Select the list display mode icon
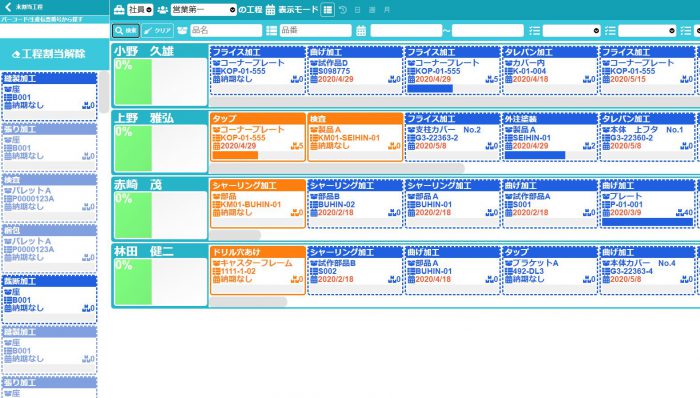The image size is (700, 398). [328, 10]
